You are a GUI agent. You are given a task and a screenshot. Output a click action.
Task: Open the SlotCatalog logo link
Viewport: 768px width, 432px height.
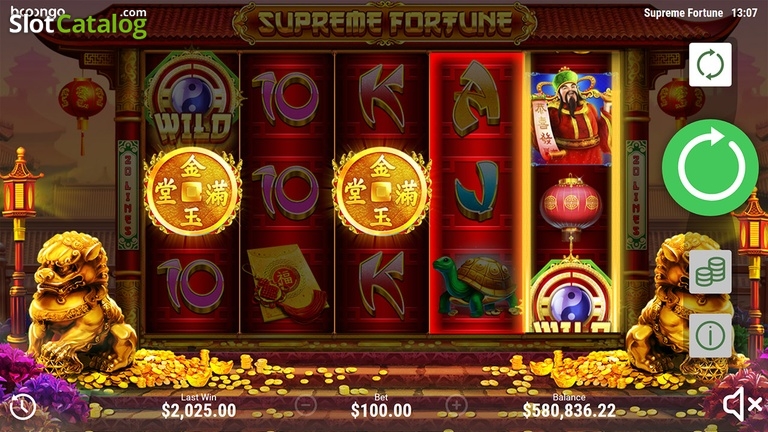pos(78,22)
